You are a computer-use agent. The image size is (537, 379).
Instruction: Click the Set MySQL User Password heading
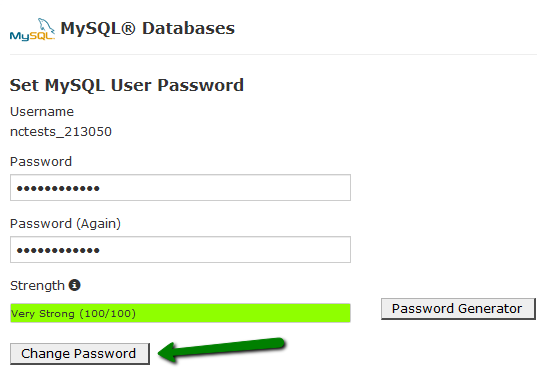(127, 85)
